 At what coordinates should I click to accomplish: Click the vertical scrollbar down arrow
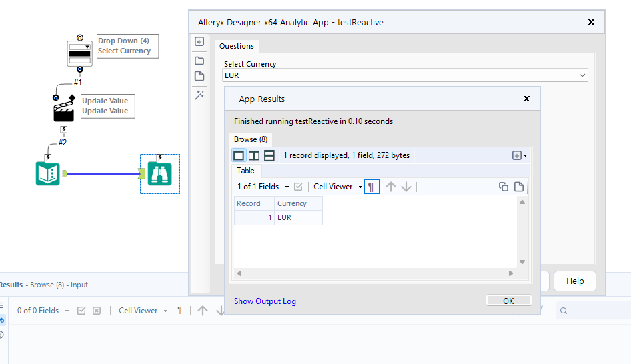coord(522,262)
